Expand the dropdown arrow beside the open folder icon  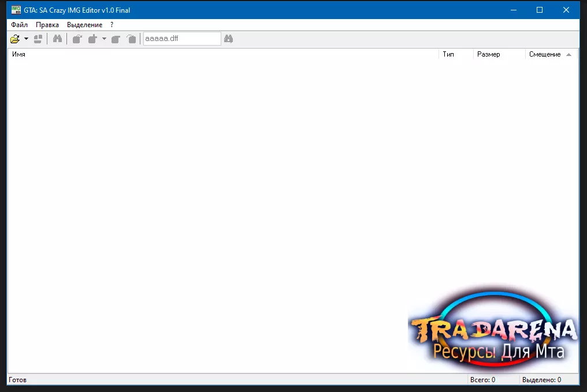(x=26, y=39)
